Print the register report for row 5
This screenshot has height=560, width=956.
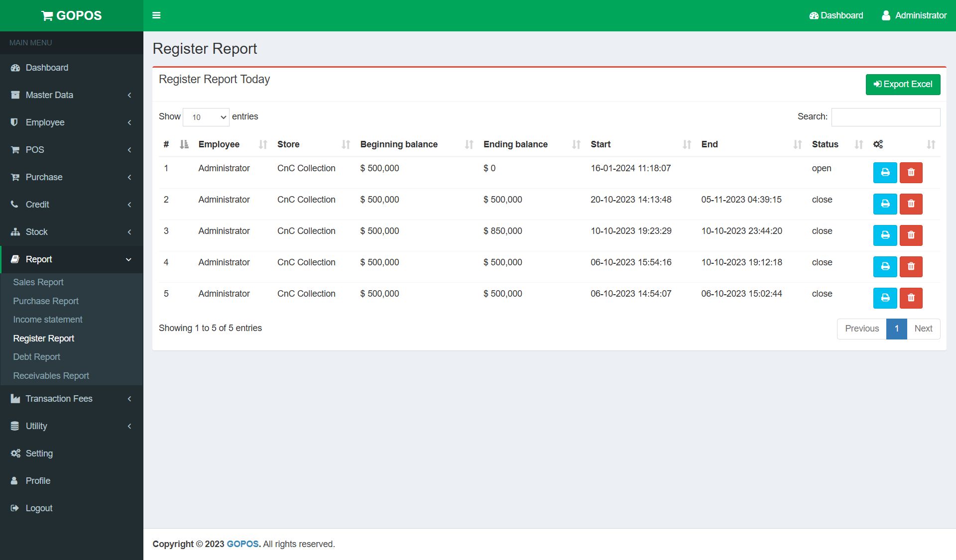[x=885, y=298]
